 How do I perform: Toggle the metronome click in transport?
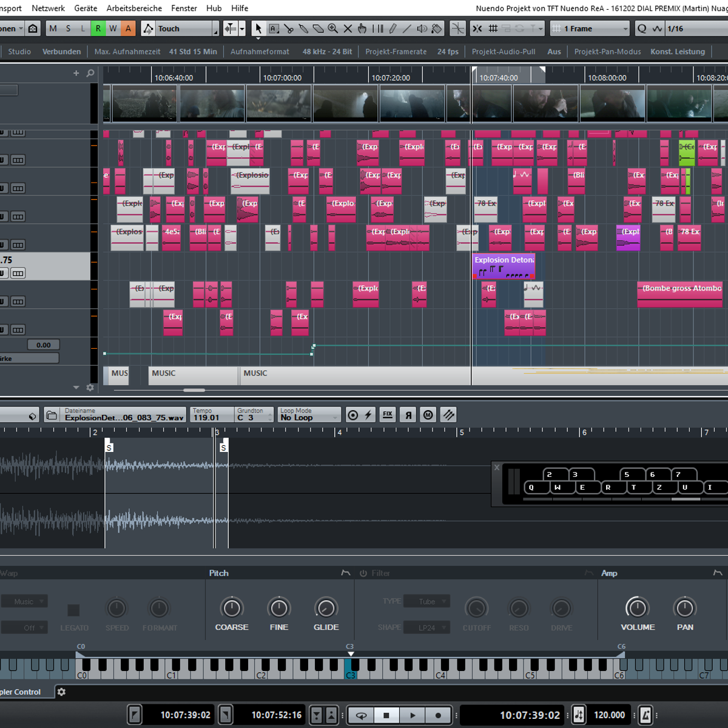(x=645, y=715)
